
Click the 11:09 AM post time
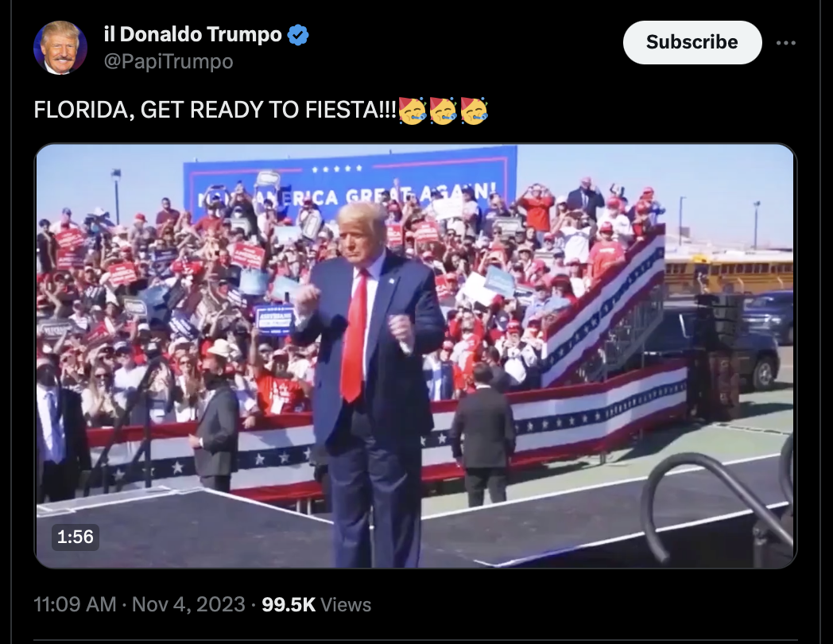click(75, 605)
